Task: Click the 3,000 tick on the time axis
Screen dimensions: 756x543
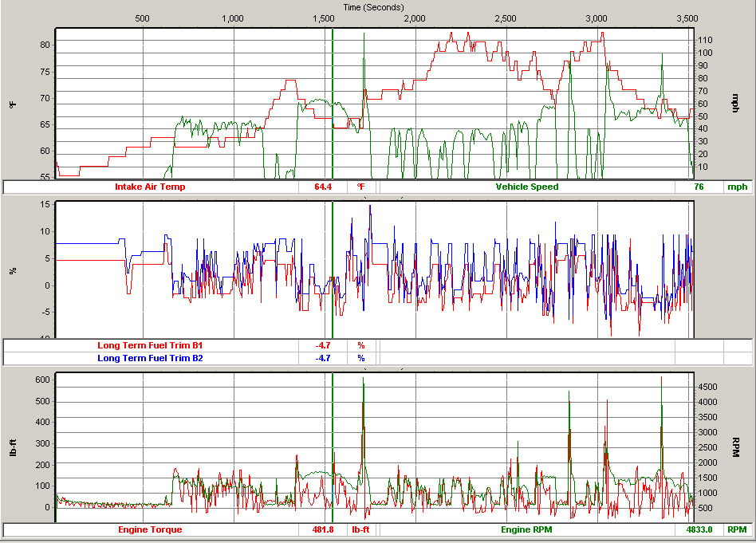Action: click(596, 18)
